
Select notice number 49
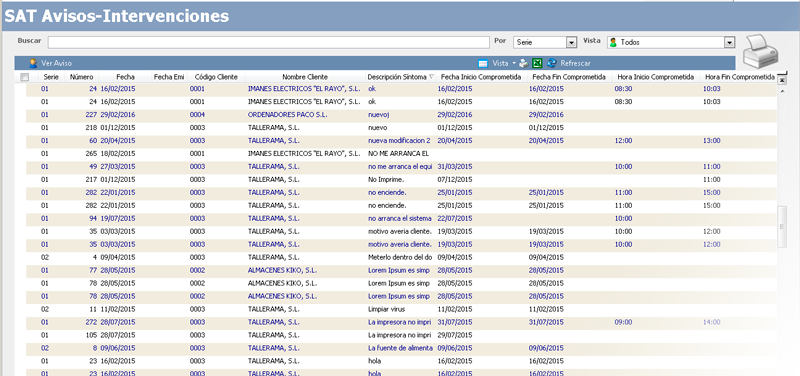pyautogui.click(x=93, y=167)
